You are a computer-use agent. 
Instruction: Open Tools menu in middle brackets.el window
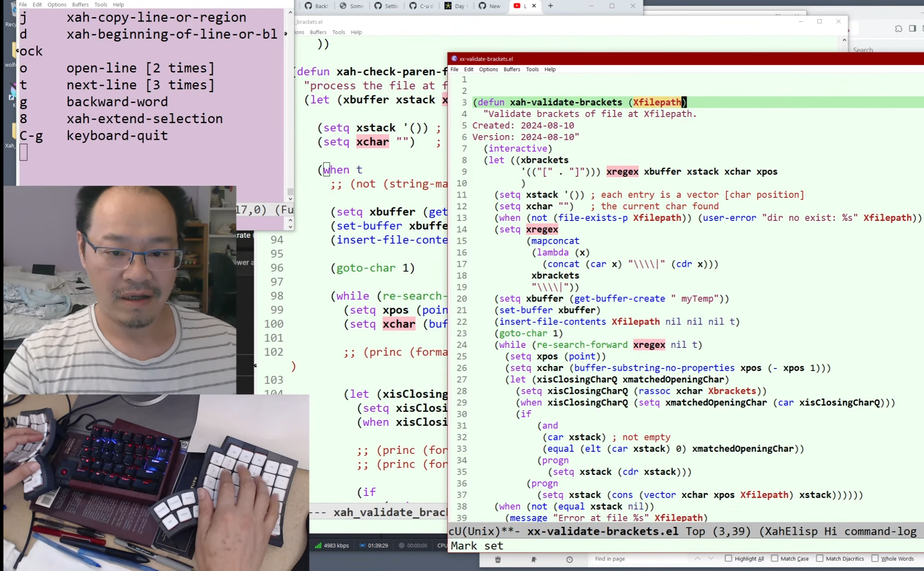pyautogui.click(x=338, y=32)
